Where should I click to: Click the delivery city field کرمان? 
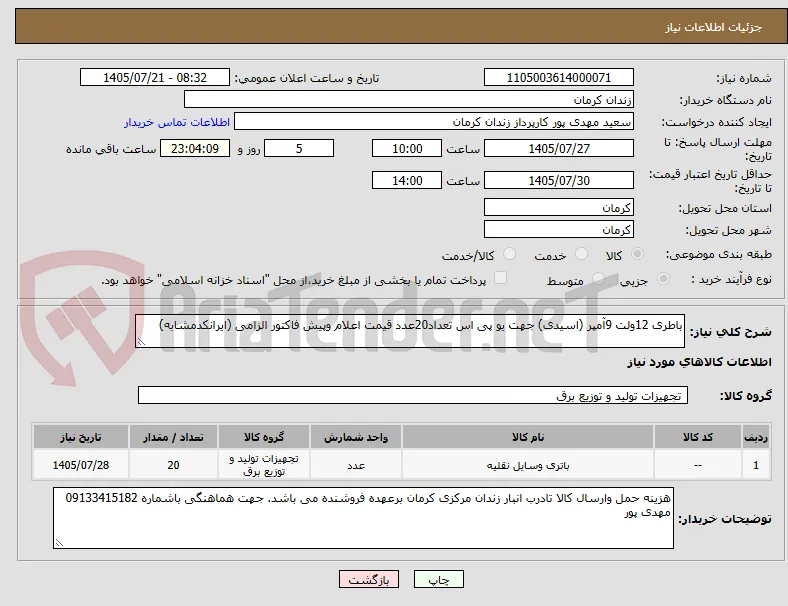click(559, 229)
